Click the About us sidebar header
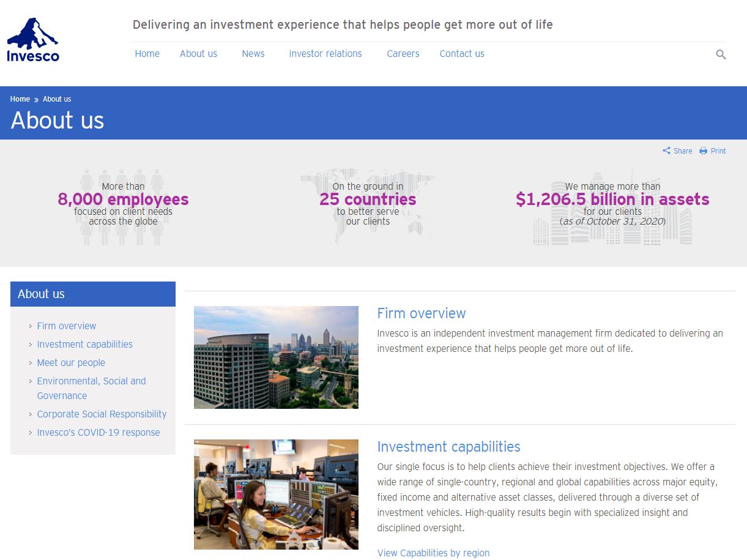 (93, 294)
